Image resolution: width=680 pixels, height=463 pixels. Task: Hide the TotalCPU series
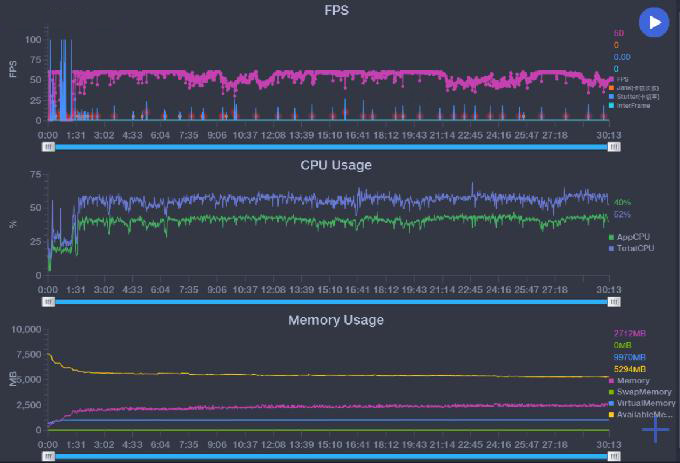point(631,248)
